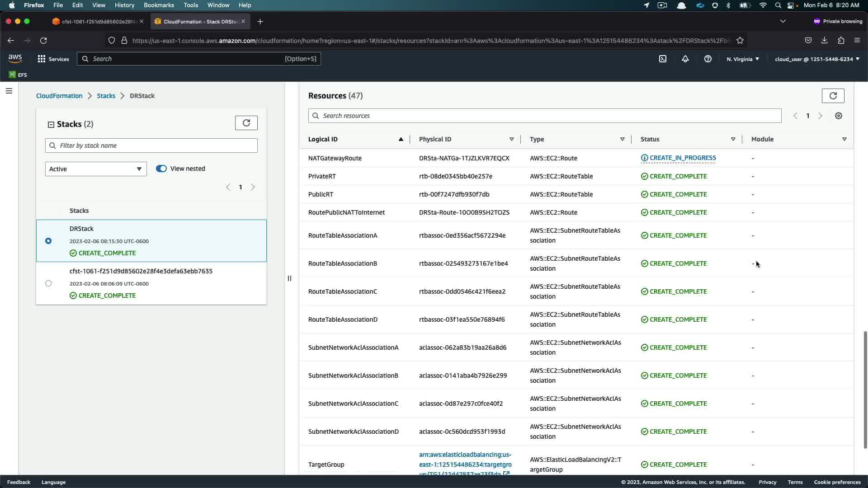This screenshot has width=868, height=488.
Task: Refresh the Resources list
Action: 833,96
